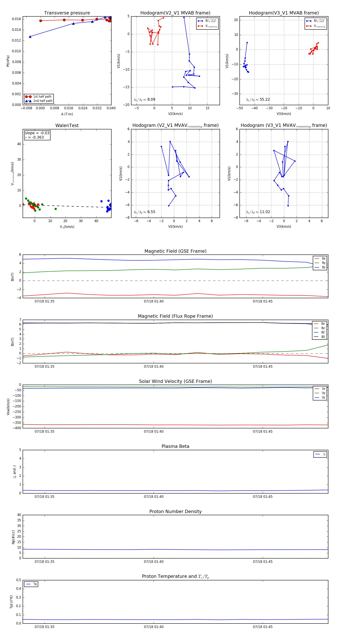
Task: Click "07/18 01:45" tick under Solar Wind Velocity
Action: [262, 431]
